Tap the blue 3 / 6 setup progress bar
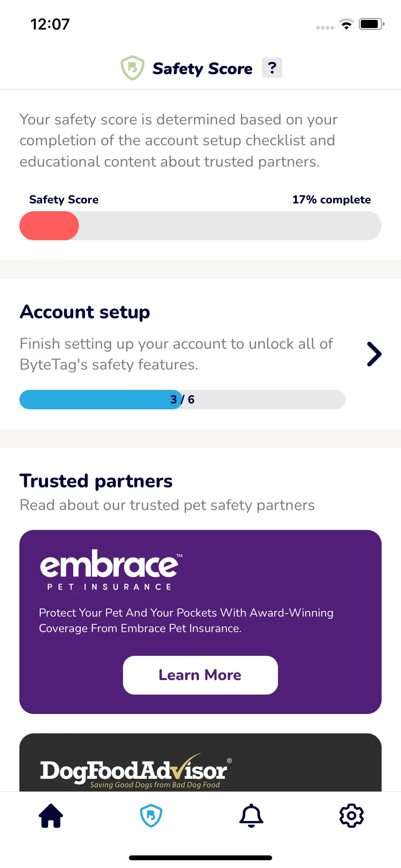 183,400
